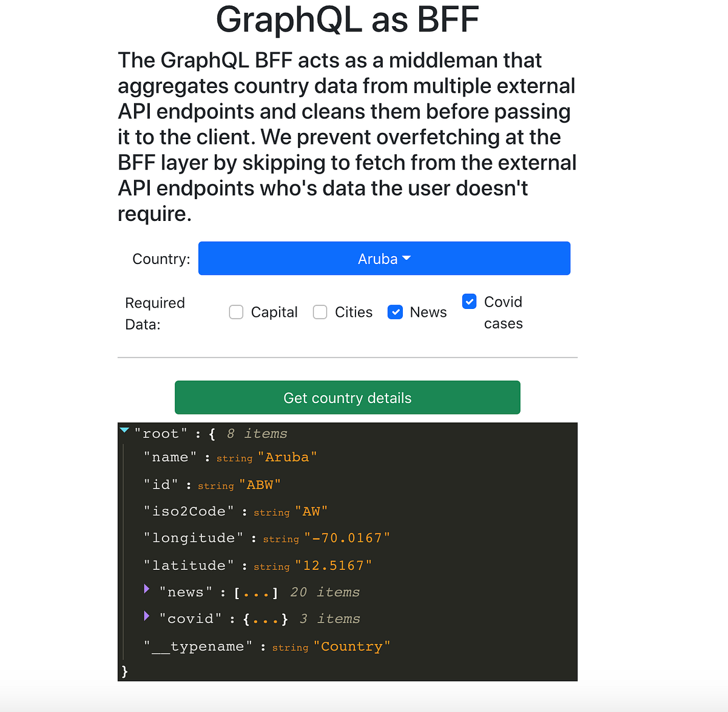The image size is (728, 712).
Task: Click the news array expand arrow
Action: [146, 589]
